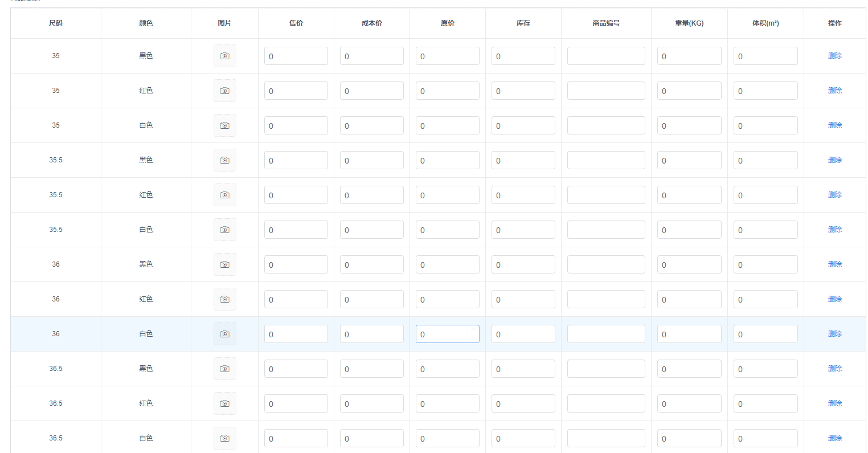Click 成本价 field for 35 黑色 row
868x453 pixels.
(372, 56)
